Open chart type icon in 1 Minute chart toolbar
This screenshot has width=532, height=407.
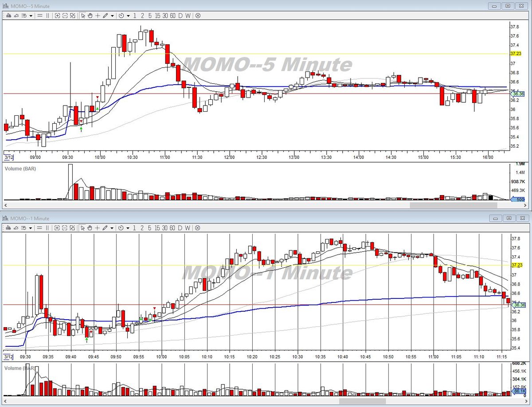pos(8,227)
